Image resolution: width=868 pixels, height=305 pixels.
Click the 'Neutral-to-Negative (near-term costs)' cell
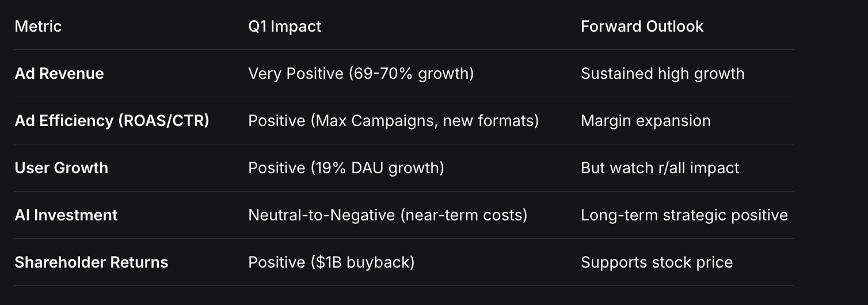click(387, 215)
